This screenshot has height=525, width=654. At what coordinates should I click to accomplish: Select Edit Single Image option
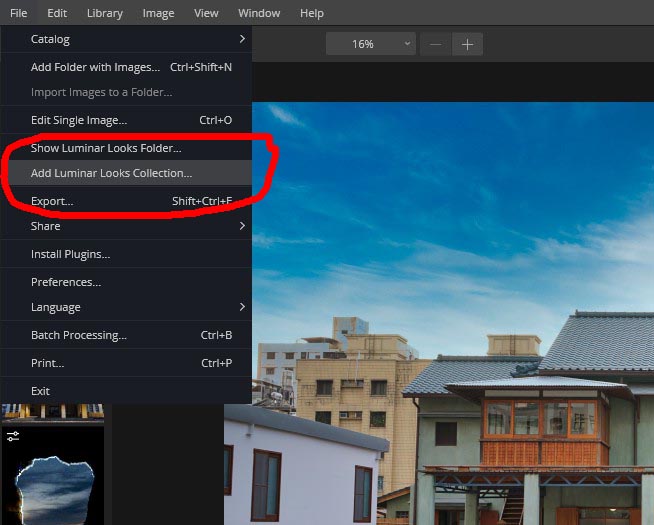(79, 120)
